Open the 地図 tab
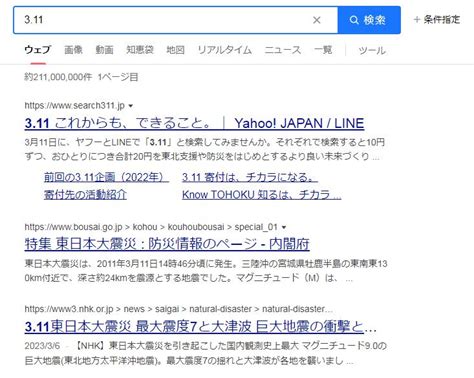The width and height of the screenshot is (474, 378). pyautogui.click(x=175, y=50)
